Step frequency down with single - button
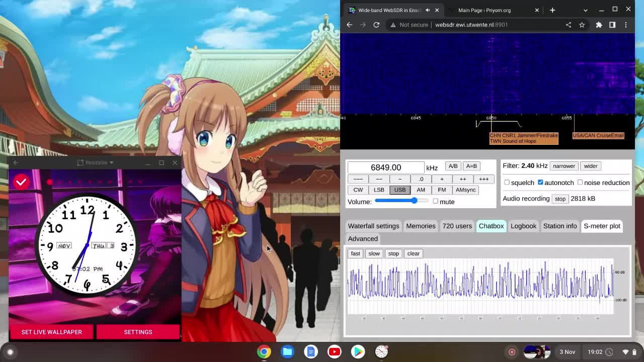 [x=400, y=179]
